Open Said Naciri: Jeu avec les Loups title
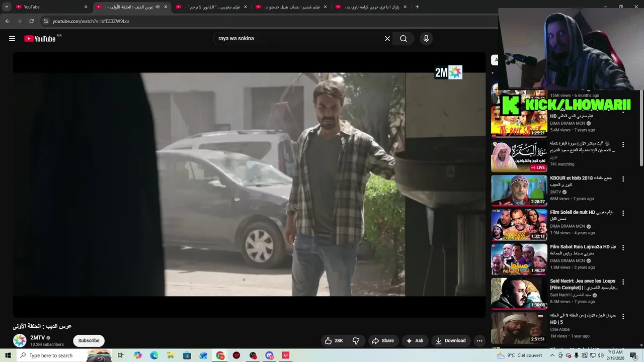The height and width of the screenshot is (362, 644). point(584,284)
